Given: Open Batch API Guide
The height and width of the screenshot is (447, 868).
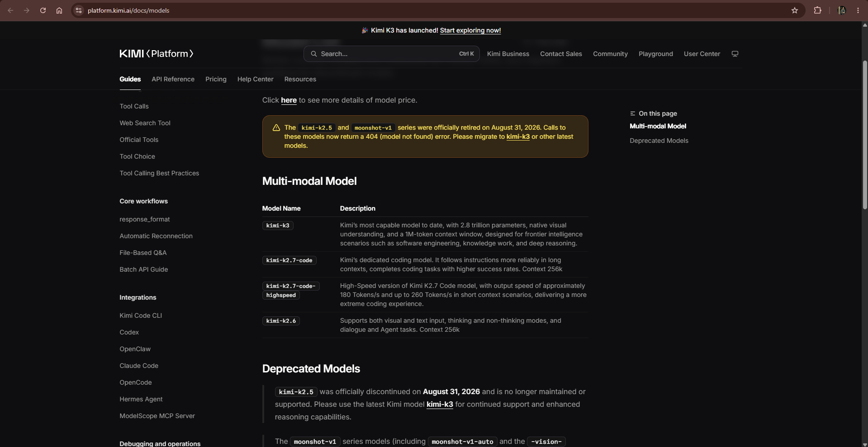Looking at the screenshot, I should (144, 269).
